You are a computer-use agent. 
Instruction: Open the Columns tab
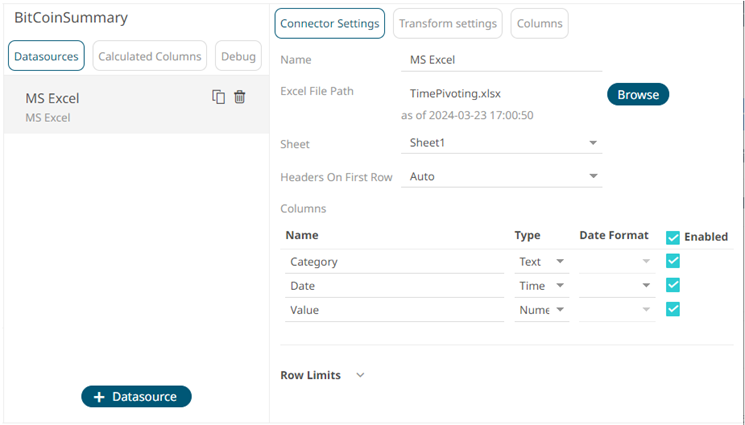[539, 24]
